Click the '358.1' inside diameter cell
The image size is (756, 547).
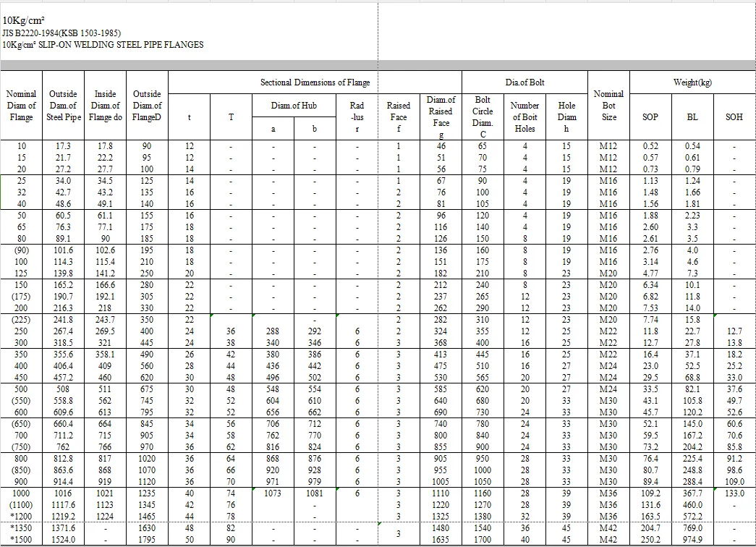click(x=105, y=355)
